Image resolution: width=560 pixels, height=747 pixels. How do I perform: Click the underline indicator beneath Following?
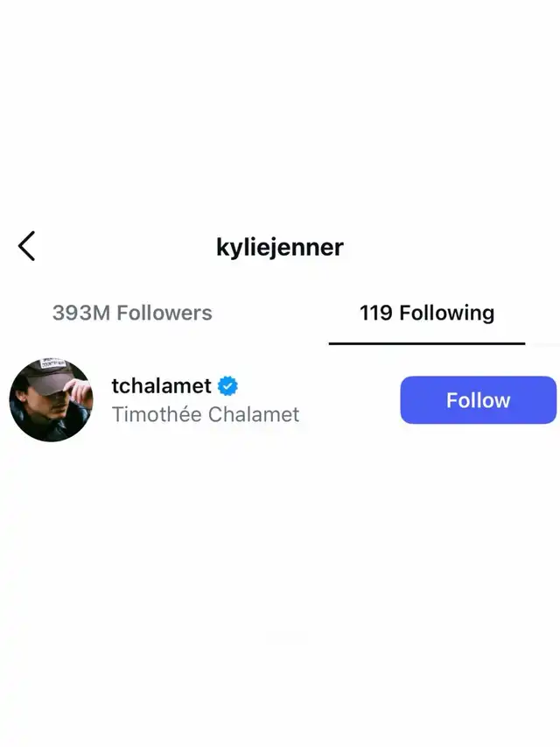[x=427, y=343]
